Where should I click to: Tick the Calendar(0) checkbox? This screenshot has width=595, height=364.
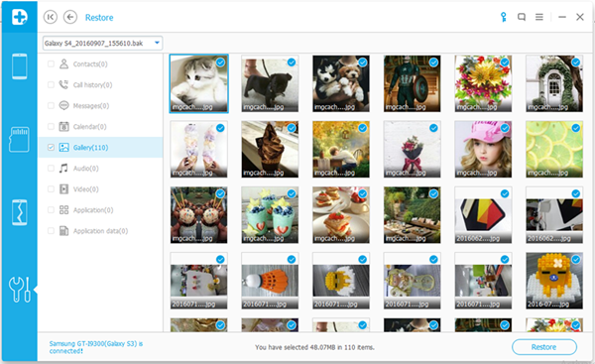pyautogui.click(x=51, y=126)
